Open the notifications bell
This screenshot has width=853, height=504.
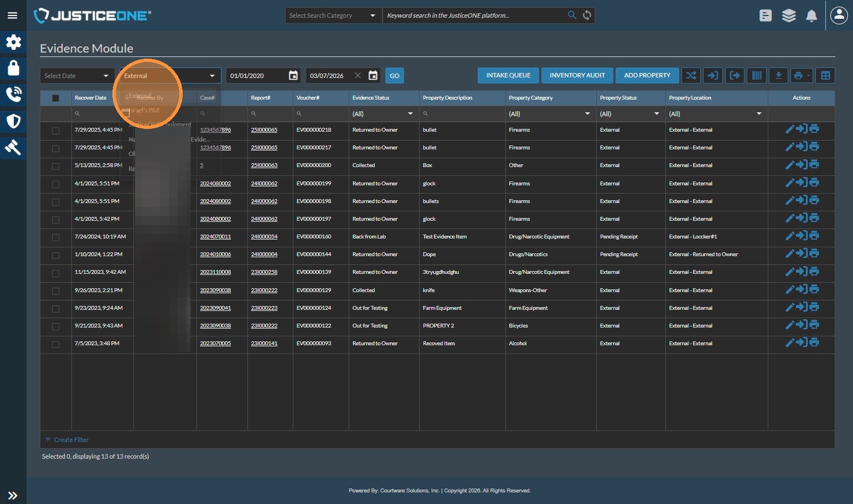pyautogui.click(x=811, y=16)
